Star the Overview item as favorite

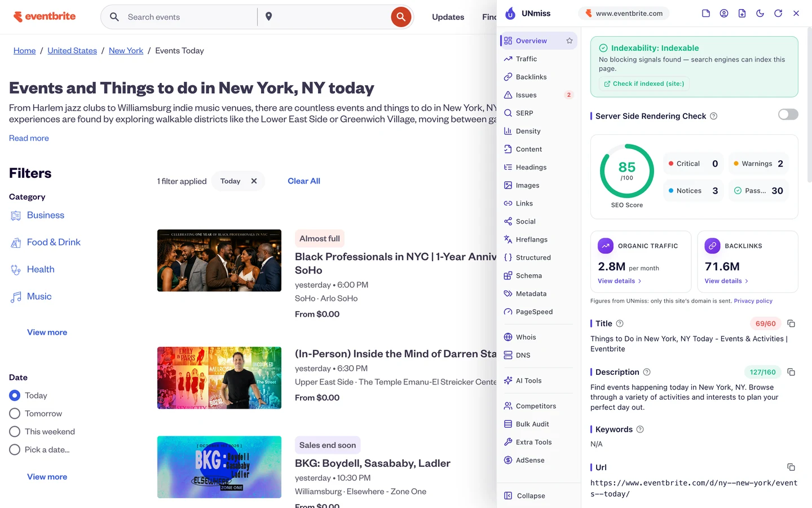coord(570,41)
